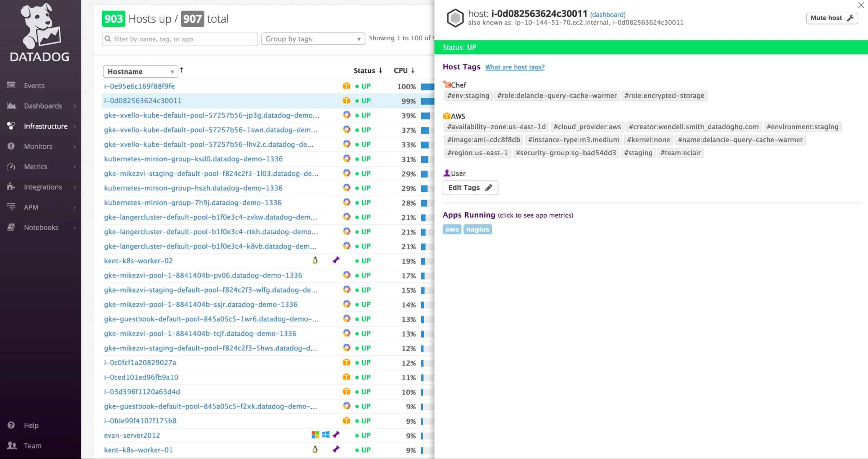Click the nagios app badge
Image resolution: width=868 pixels, height=459 pixels.
coord(478,229)
